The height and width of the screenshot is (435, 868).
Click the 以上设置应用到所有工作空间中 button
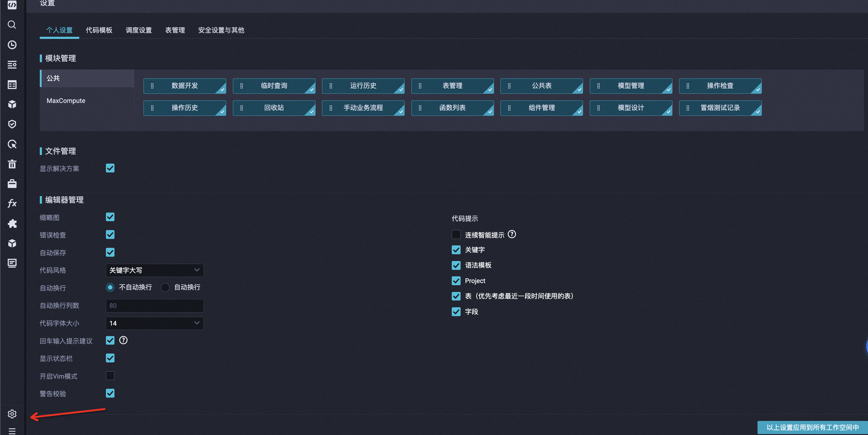point(812,427)
